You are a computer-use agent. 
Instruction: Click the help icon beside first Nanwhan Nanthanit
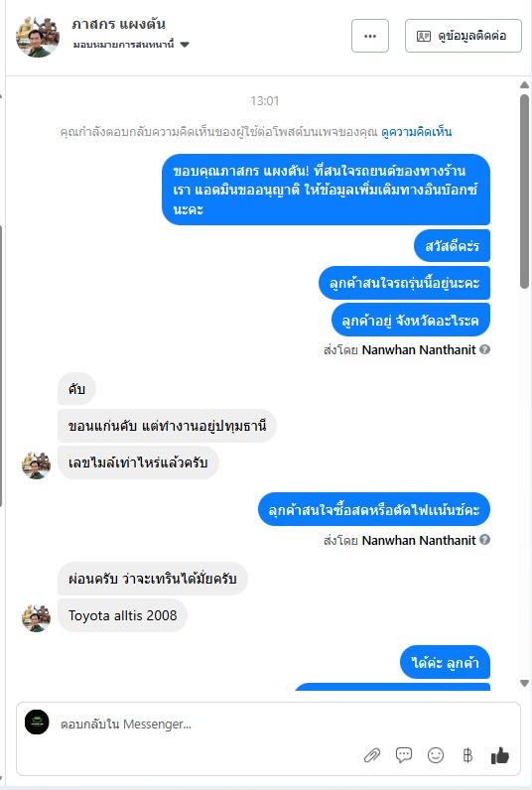(x=484, y=349)
